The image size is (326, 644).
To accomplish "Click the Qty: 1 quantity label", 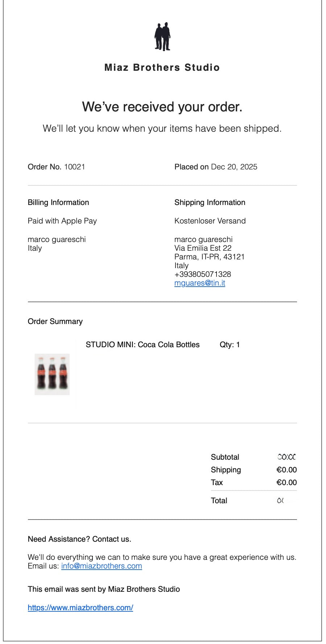I will 230,345.
